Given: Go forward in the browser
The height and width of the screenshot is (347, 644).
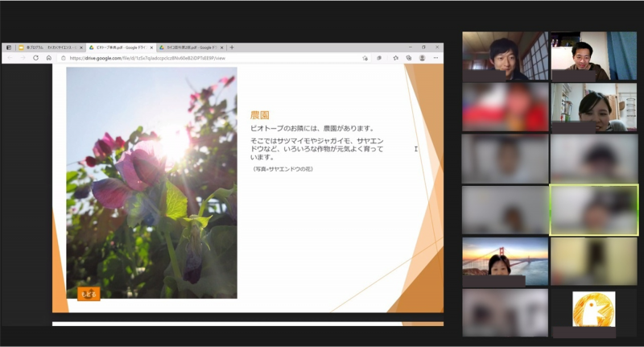Looking at the screenshot, I should [x=23, y=58].
